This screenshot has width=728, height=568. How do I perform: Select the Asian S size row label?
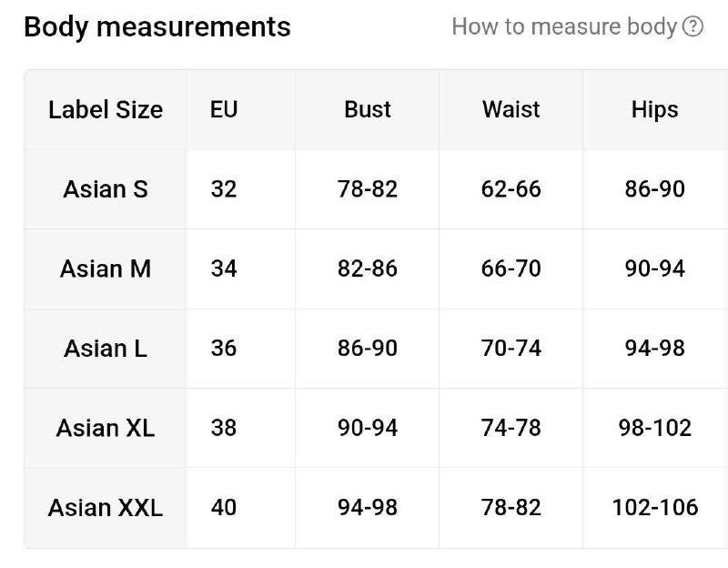pos(106,189)
